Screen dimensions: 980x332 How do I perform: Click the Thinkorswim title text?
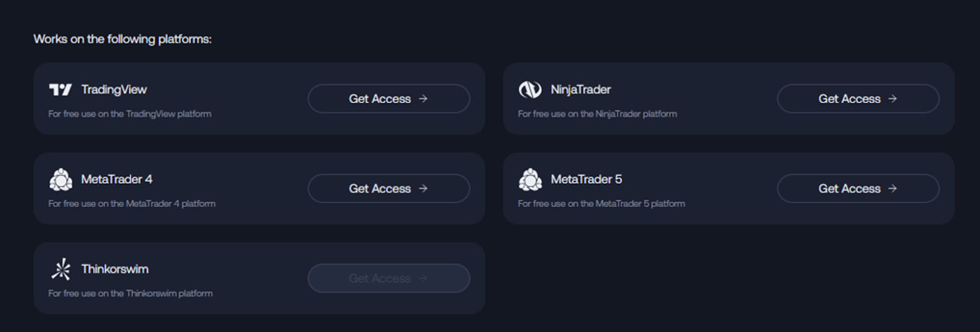tap(115, 270)
